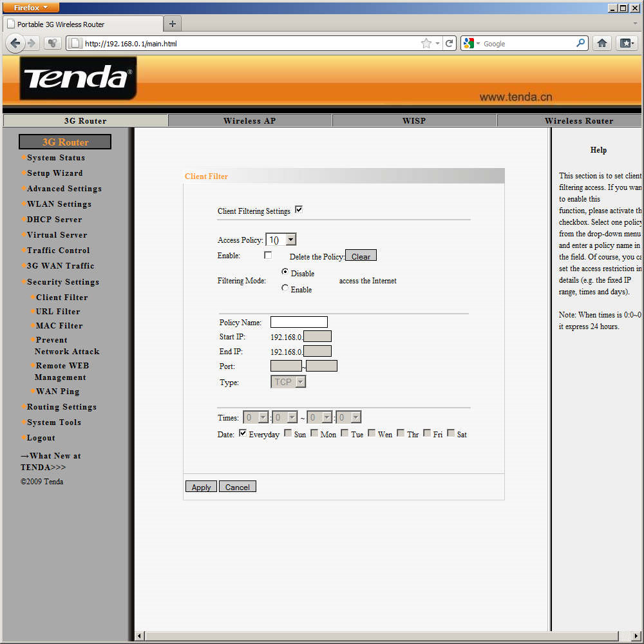644x644 pixels.
Task: Check the Wen day checkbox
Action: tap(372, 433)
